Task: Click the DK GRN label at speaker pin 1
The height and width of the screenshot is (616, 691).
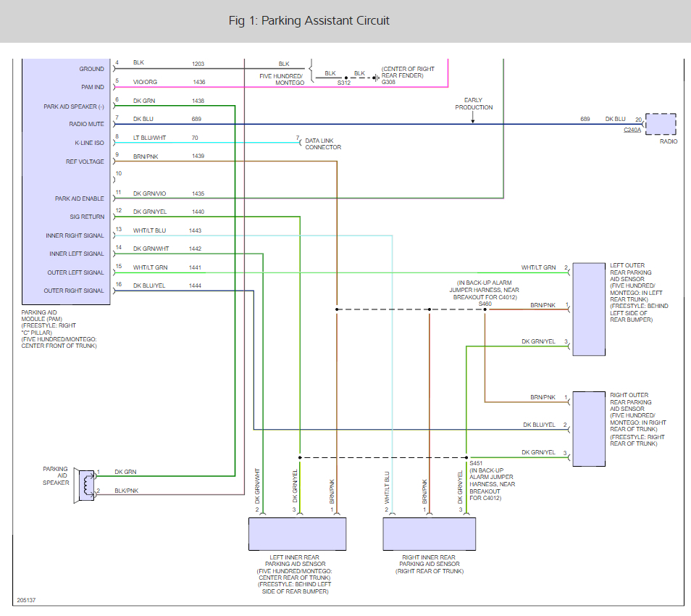Action: 125,472
